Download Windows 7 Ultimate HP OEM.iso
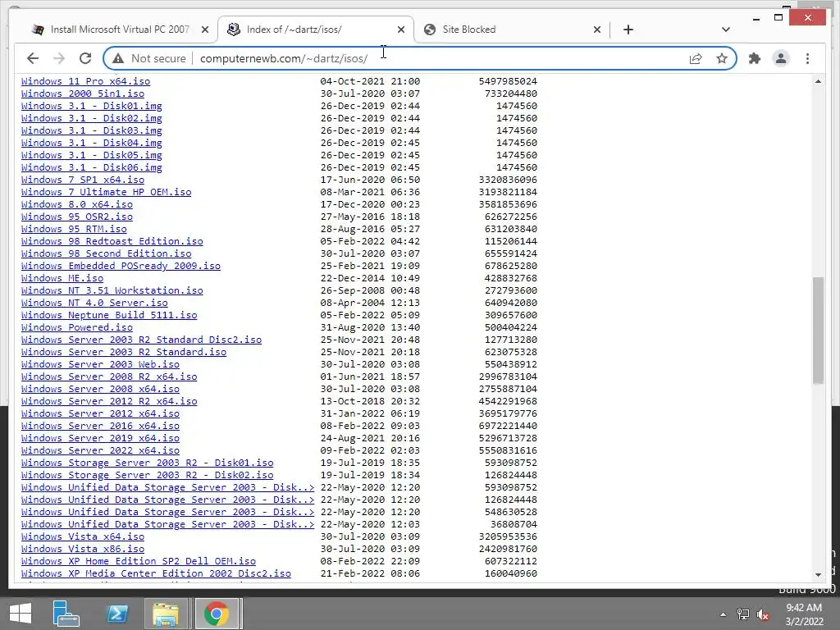The image size is (840, 630). 106,192
